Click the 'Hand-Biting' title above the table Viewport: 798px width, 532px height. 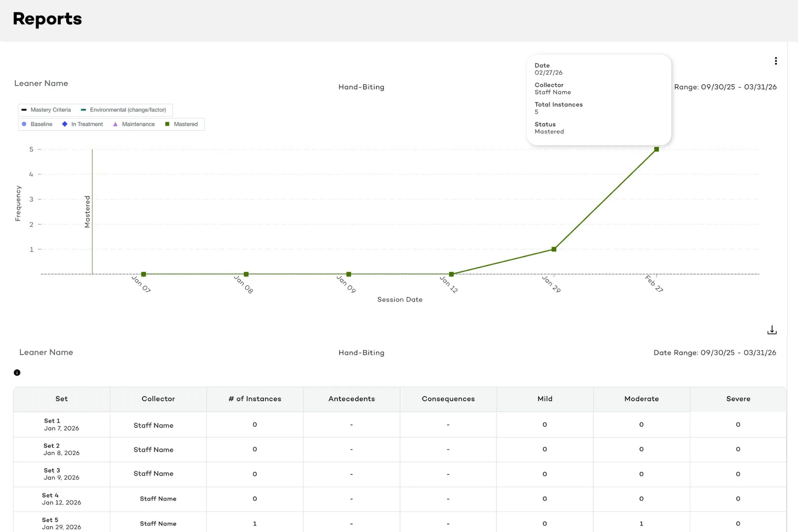tap(361, 353)
